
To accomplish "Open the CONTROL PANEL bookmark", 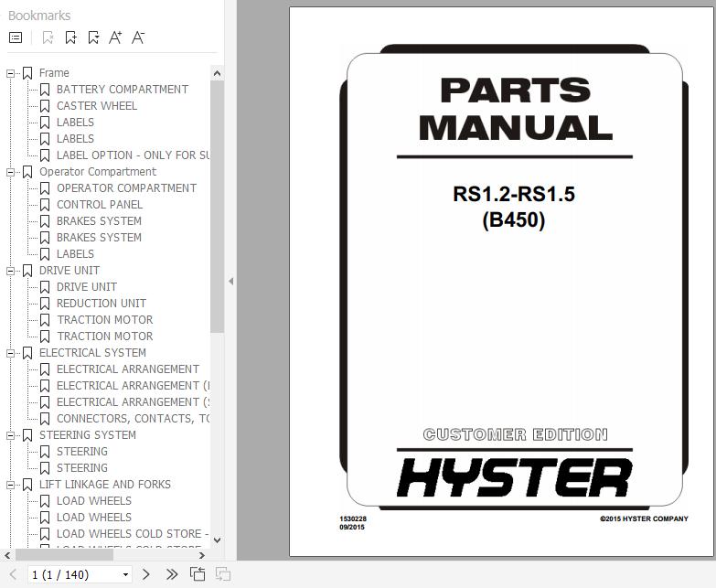I will click(x=100, y=205).
